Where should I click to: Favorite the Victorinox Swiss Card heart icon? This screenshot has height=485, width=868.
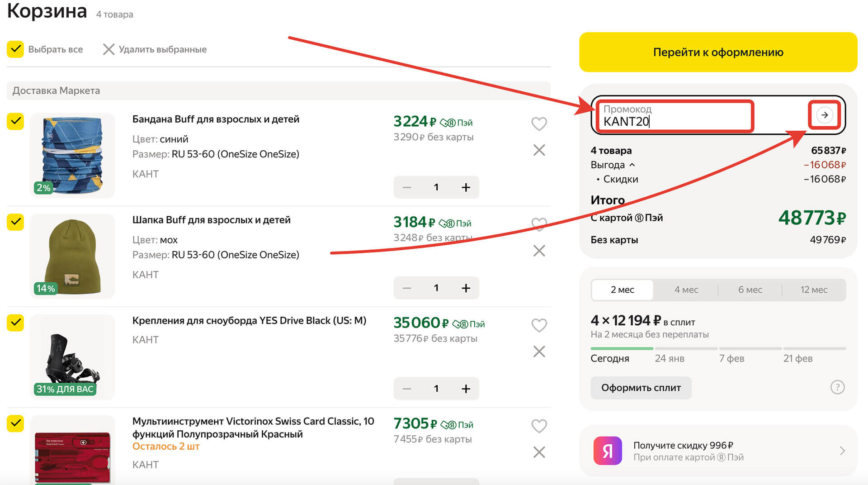pos(539,426)
